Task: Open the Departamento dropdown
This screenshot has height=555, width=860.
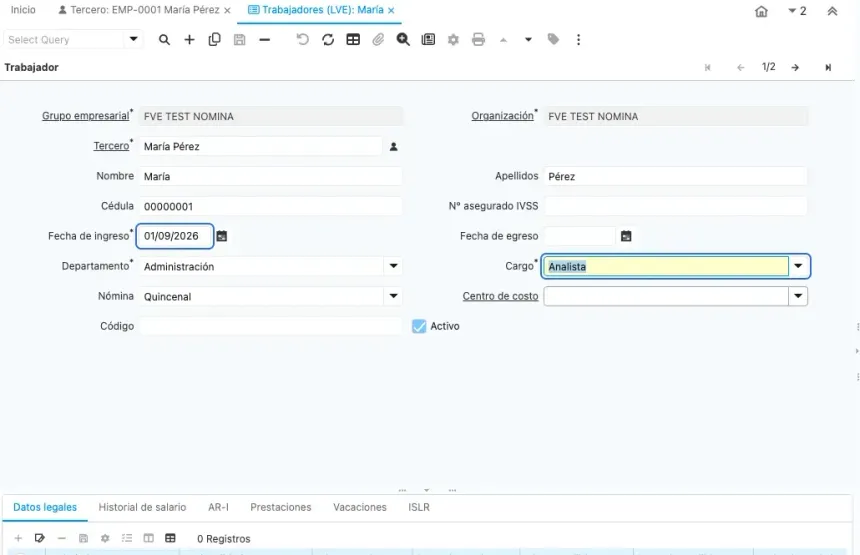Action: (393, 266)
